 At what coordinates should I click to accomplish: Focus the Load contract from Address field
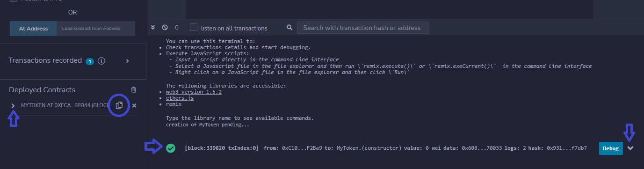tap(96, 29)
